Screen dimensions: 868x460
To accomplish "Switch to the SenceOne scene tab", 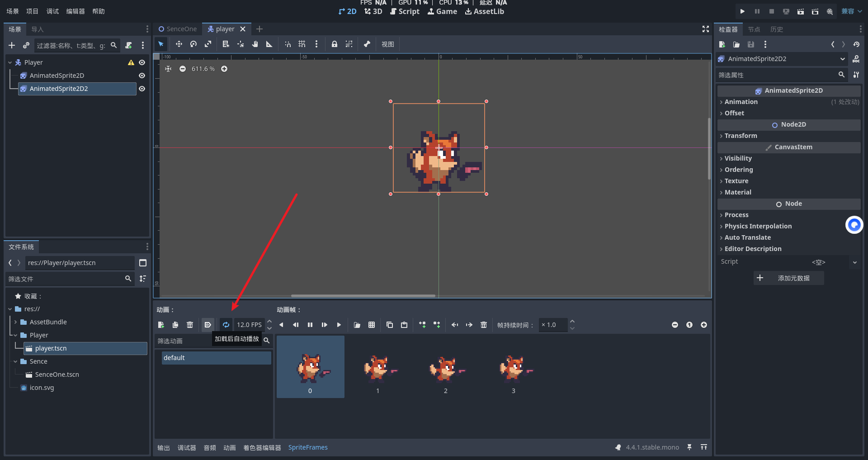I will click(x=178, y=29).
